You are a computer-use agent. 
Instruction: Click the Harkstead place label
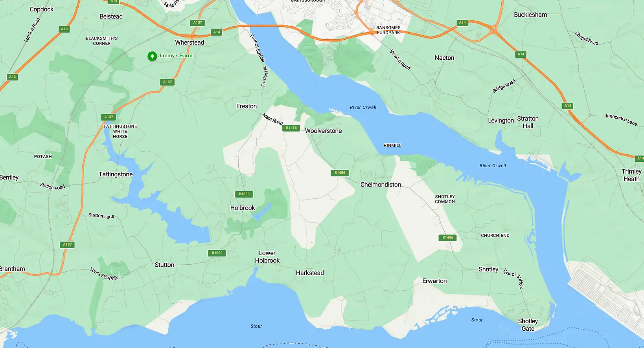coord(310,273)
